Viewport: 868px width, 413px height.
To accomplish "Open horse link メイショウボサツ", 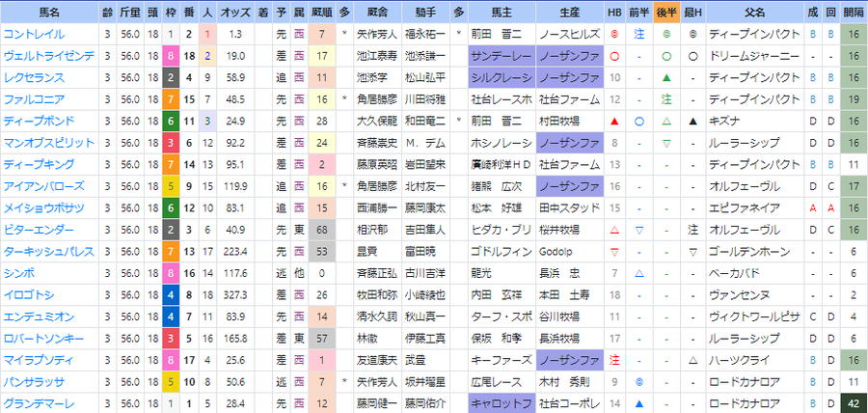I will click(x=43, y=208).
